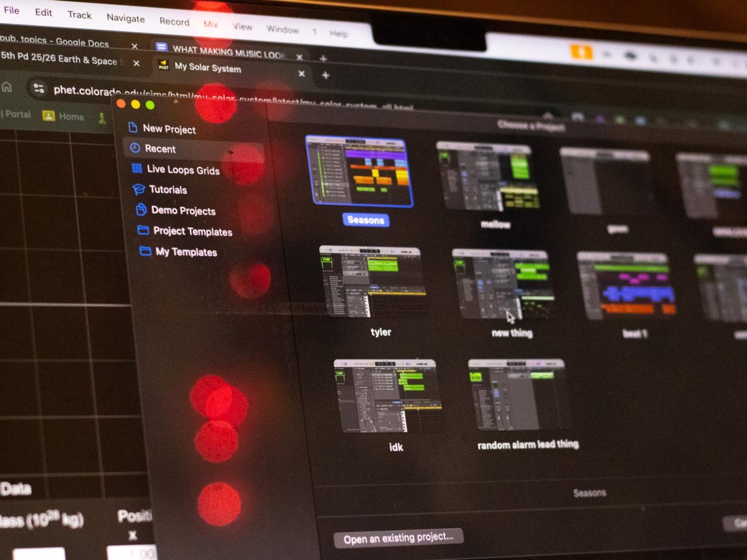Viewport: 747px width, 560px height.
Task: Open the My Templates folder icon
Action: tap(146, 251)
